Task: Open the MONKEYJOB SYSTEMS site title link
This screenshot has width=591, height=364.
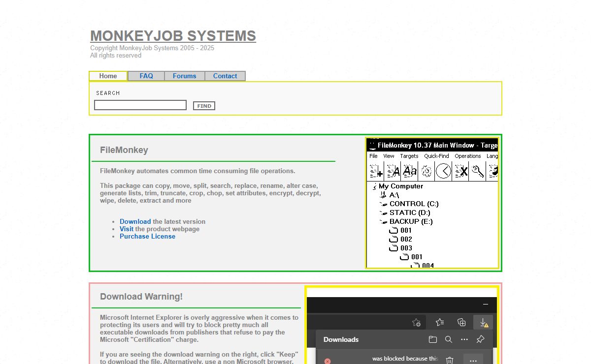Action: tap(173, 36)
